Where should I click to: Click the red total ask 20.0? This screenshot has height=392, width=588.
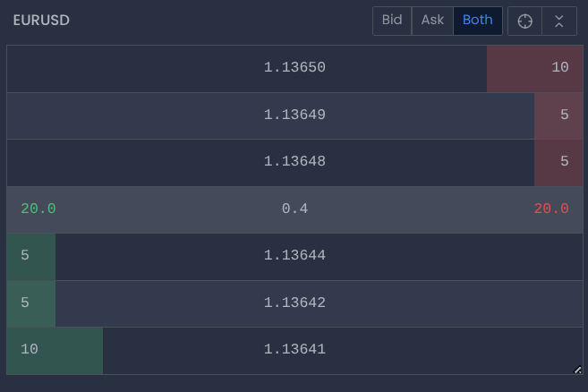pos(551,209)
